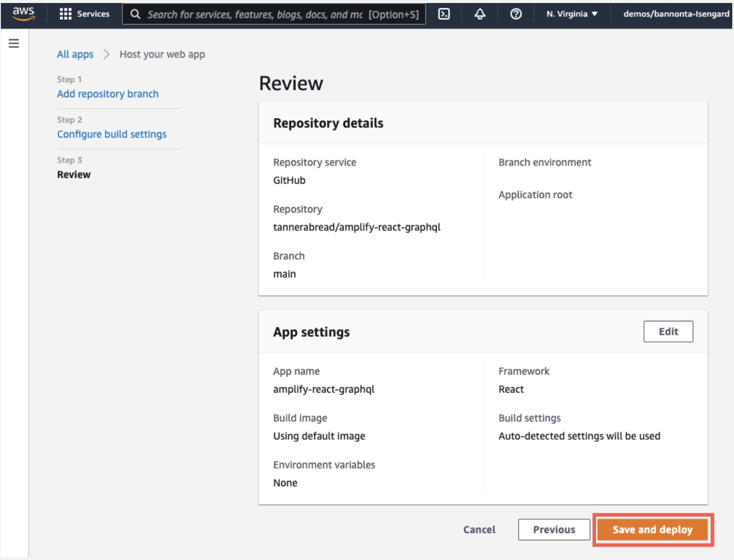
Task: Go to All apps breadcrumb link
Action: tap(75, 54)
